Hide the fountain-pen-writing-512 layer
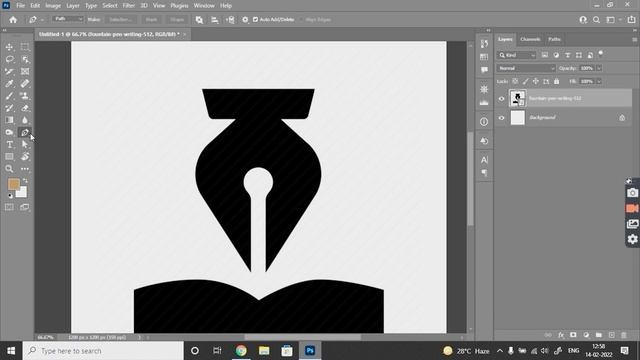640x360 pixels. click(502, 98)
